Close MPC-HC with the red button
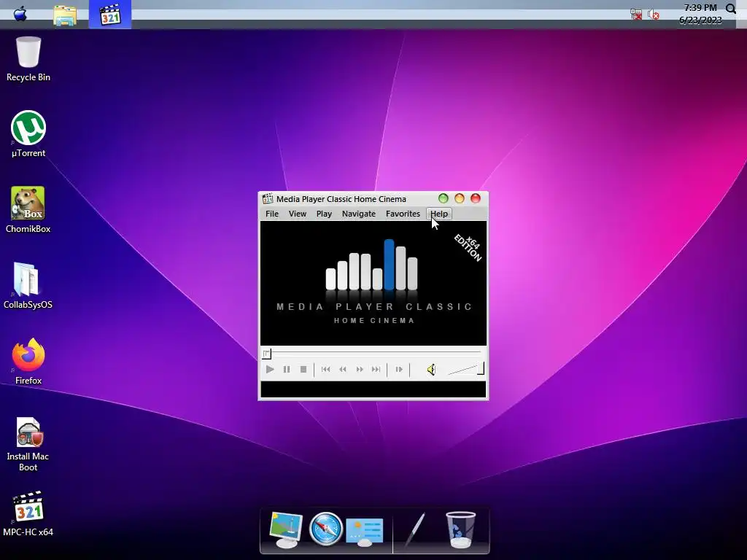The height and width of the screenshot is (560, 747). [476, 198]
